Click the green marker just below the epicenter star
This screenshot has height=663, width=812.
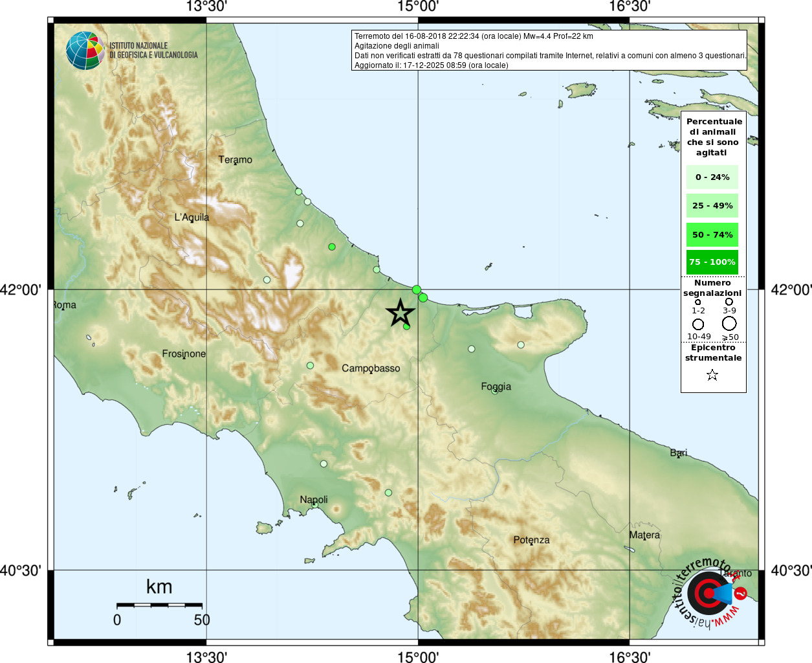tap(406, 326)
